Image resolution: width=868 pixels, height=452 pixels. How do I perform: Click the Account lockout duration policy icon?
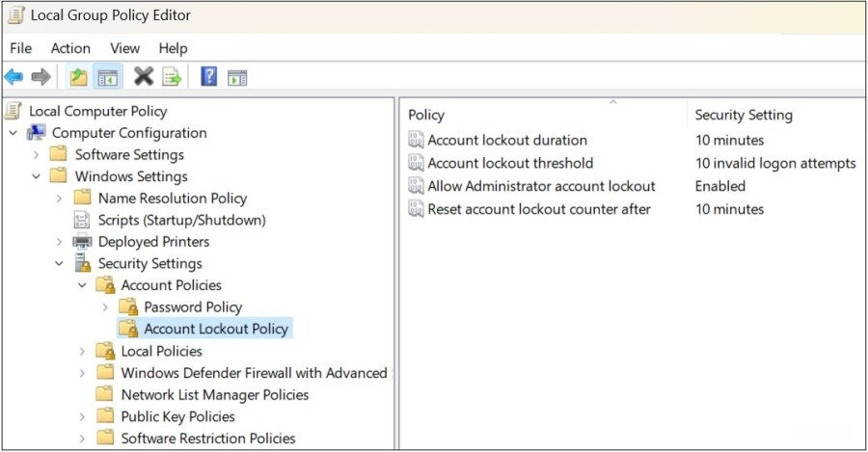416,140
